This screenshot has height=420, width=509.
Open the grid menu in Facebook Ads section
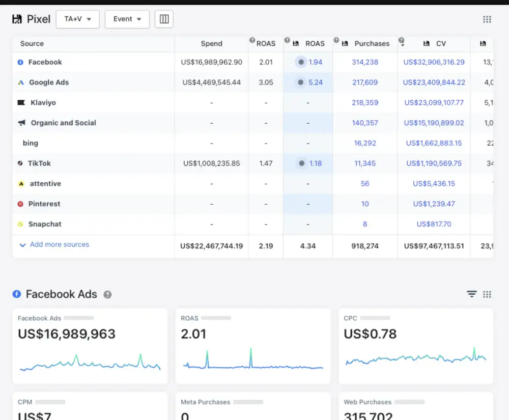coord(487,294)
